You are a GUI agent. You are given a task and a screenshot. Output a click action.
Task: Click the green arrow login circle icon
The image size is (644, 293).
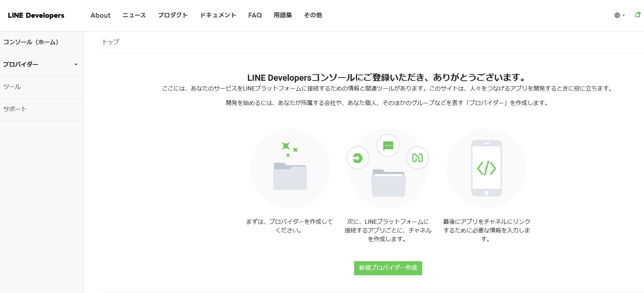(x=358, y=158)
